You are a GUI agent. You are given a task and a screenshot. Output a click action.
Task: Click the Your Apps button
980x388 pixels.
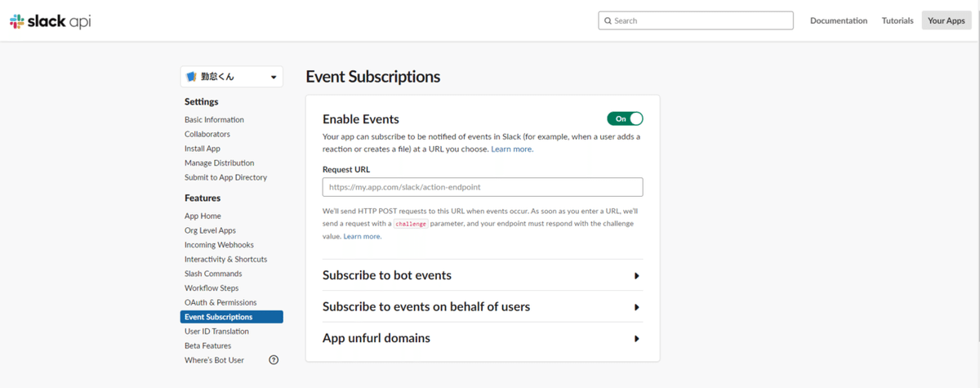coord(947,20)
